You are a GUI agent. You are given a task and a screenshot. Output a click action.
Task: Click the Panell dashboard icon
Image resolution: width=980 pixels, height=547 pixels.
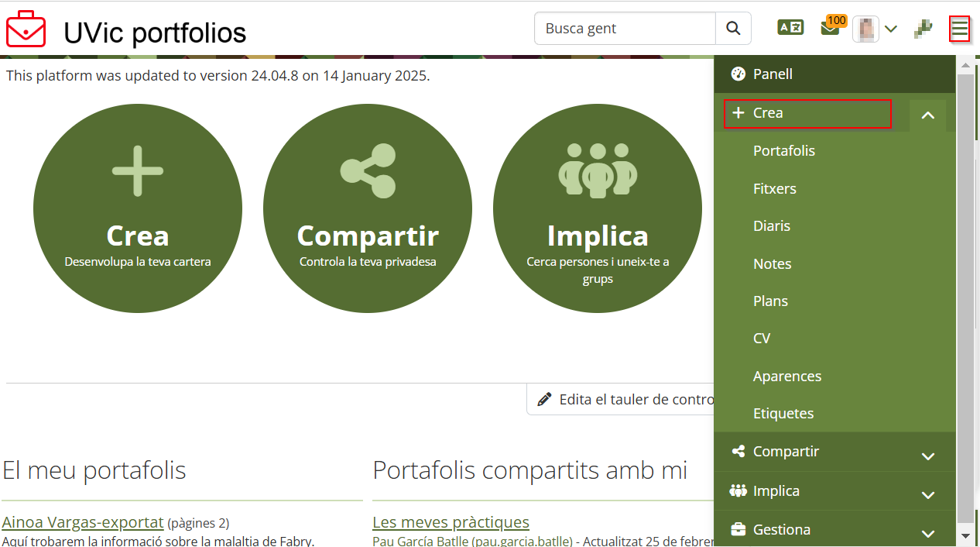[738, 74]
